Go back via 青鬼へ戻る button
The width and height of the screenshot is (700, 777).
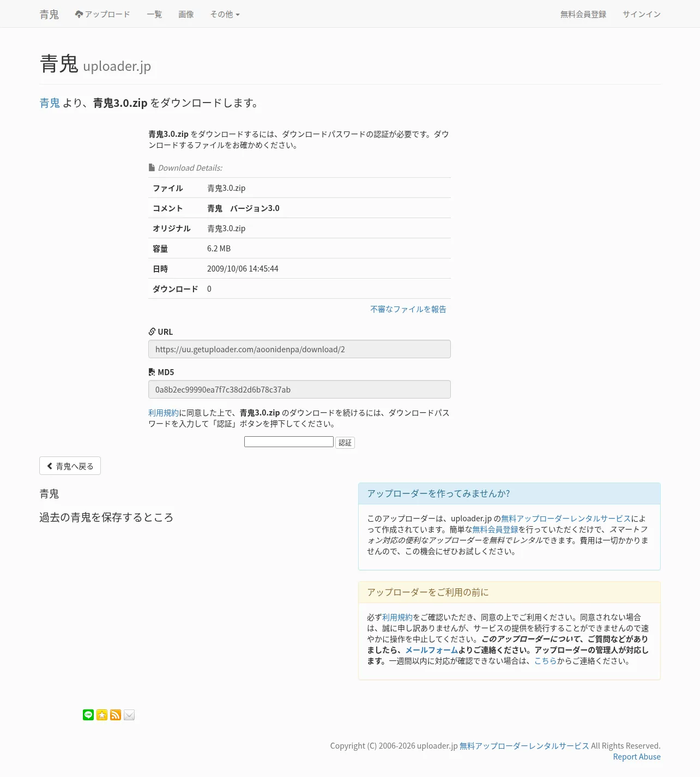point(70,466)
